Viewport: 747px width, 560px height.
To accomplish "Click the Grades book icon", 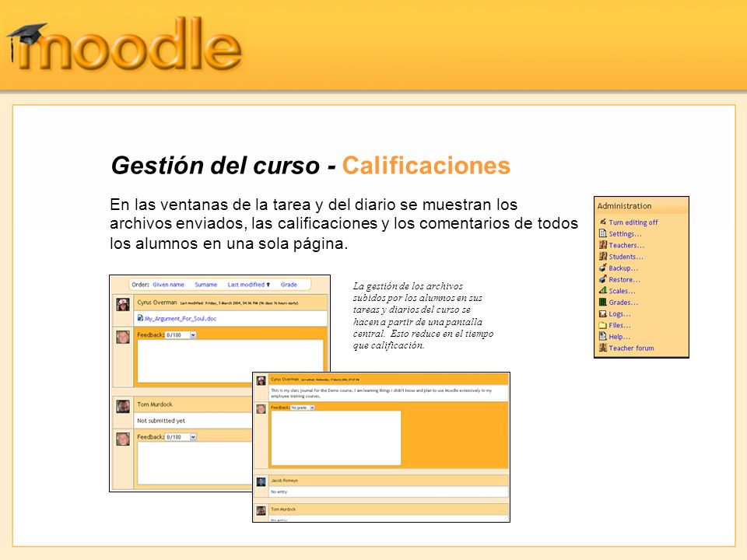I will (602, 302).
